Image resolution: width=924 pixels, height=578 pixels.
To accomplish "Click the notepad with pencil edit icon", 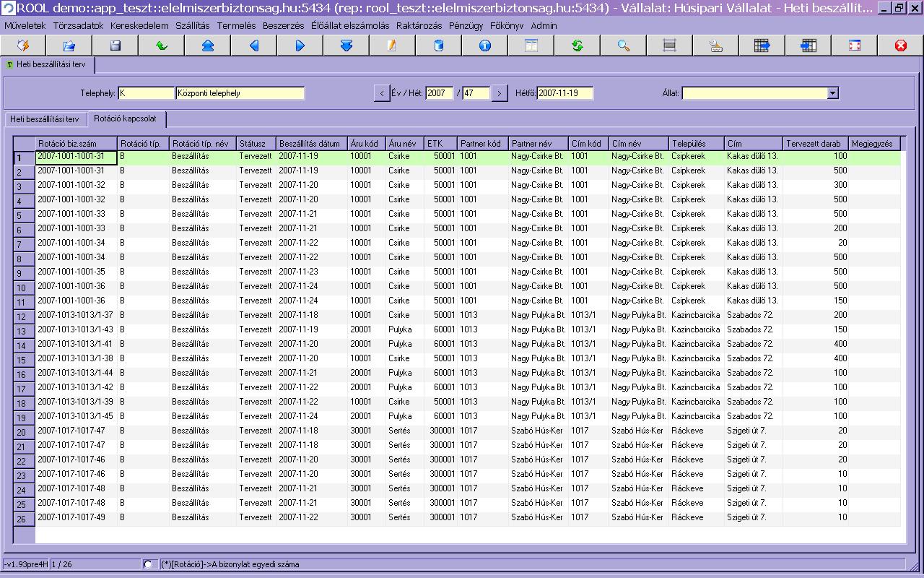I will 393,46.
